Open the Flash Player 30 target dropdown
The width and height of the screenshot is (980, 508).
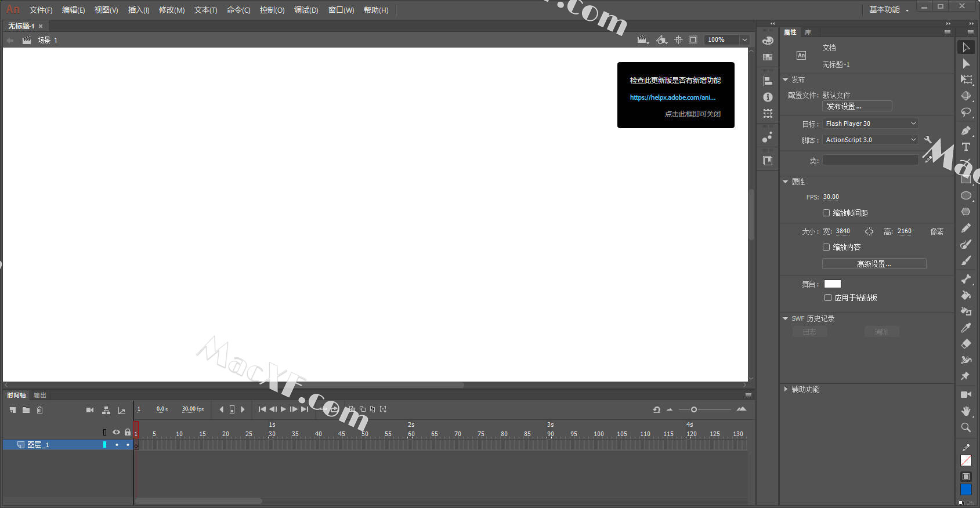870,124
